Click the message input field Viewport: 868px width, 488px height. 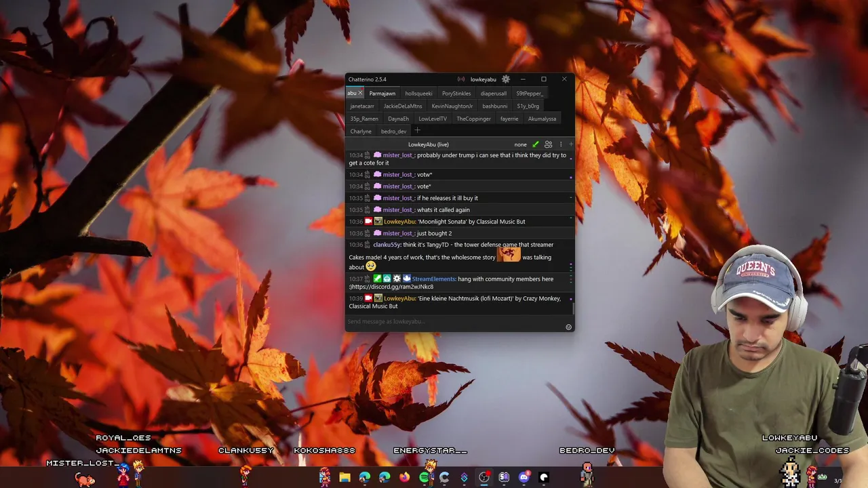454,321
